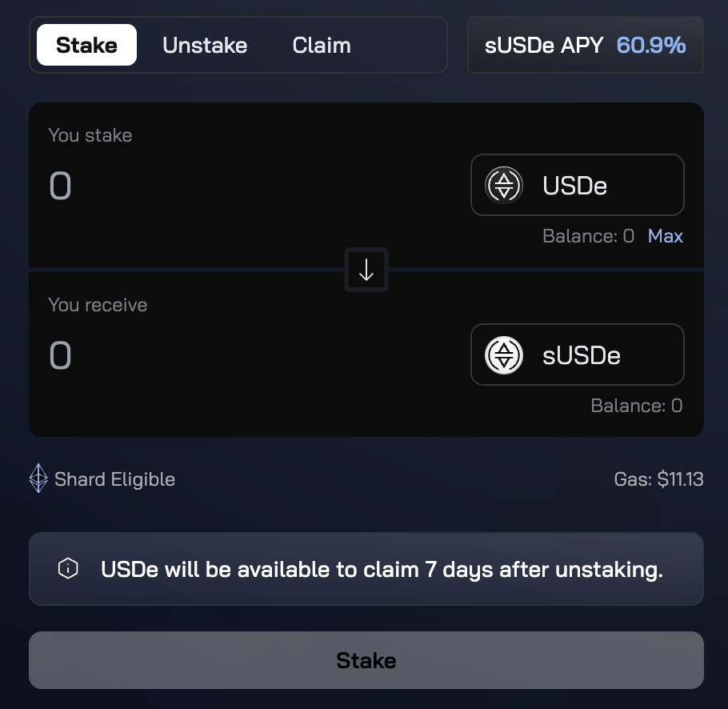Click the Shard Eligible label
This screenshot has width=728, height=709.
[114, 479]
